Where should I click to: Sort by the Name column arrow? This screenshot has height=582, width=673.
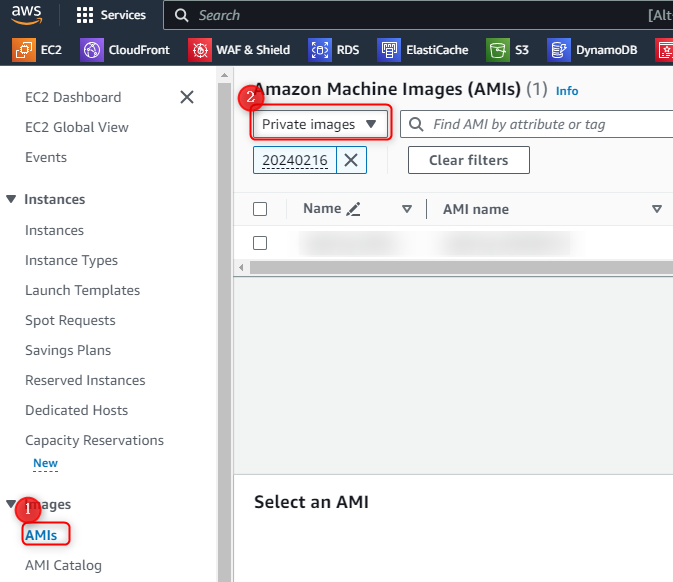(406, 209)
